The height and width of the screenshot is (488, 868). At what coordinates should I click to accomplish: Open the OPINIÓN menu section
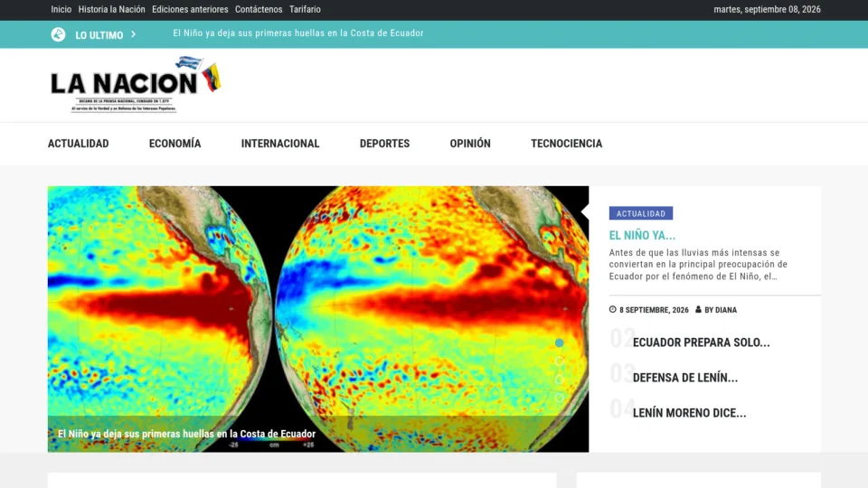point(470,144)
